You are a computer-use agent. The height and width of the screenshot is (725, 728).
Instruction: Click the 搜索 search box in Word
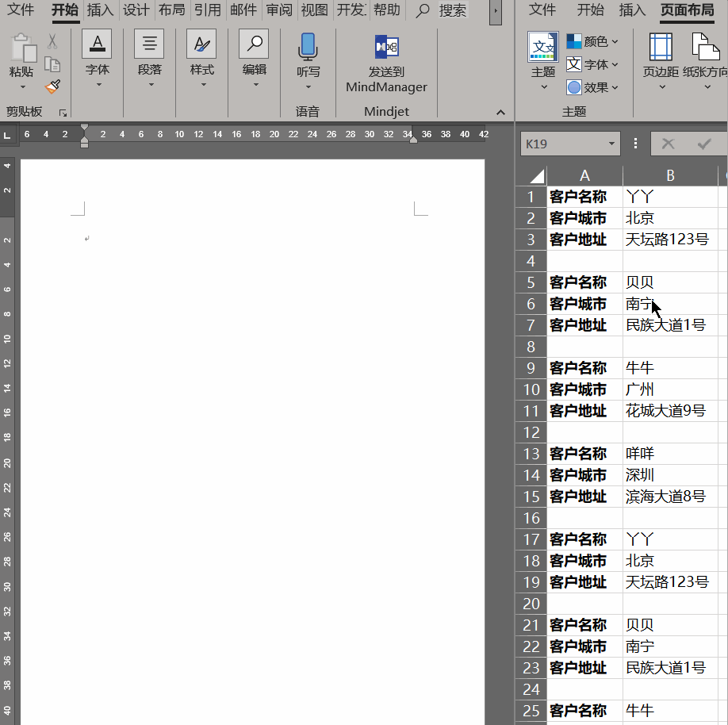pyautogui.click(x=453, y=10)
